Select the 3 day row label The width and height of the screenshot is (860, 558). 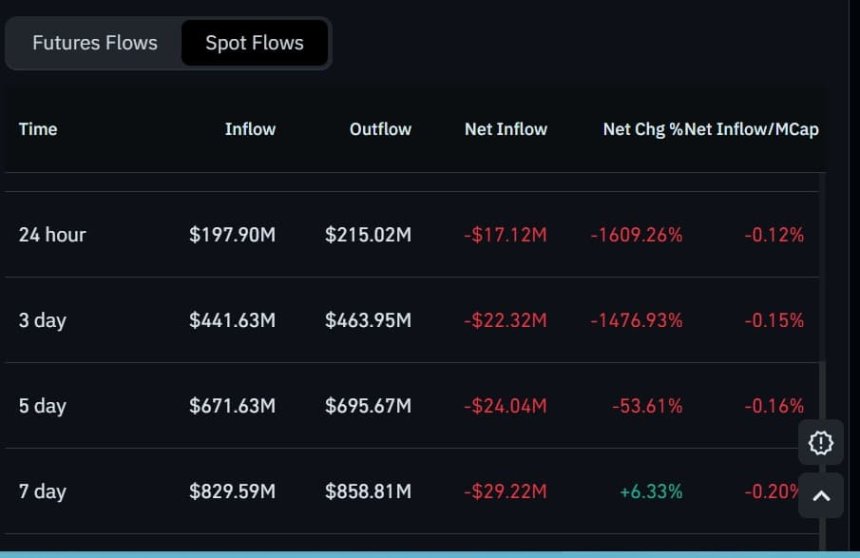click(x=42, y=320)
